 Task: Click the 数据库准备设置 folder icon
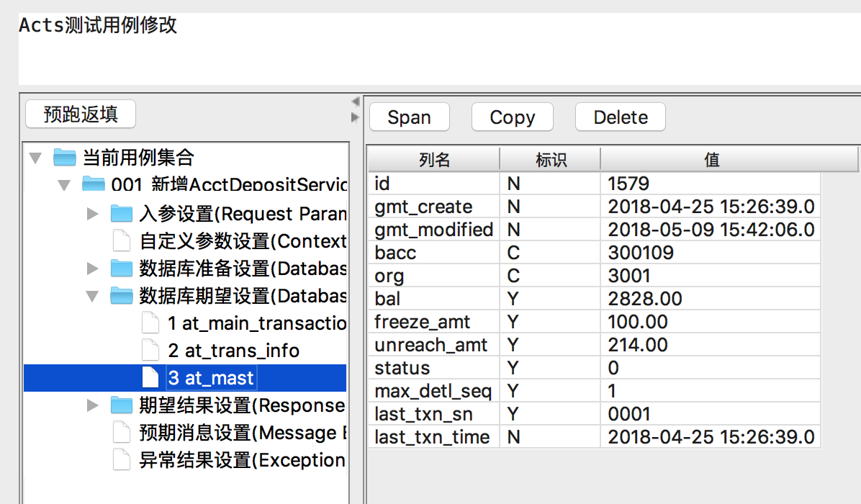pos(121,269)
